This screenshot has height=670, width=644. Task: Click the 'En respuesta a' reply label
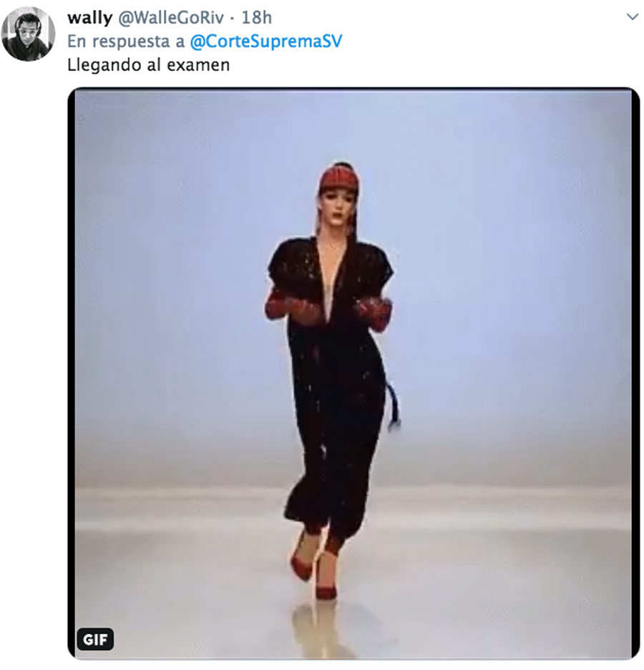[x=126, y=42]
